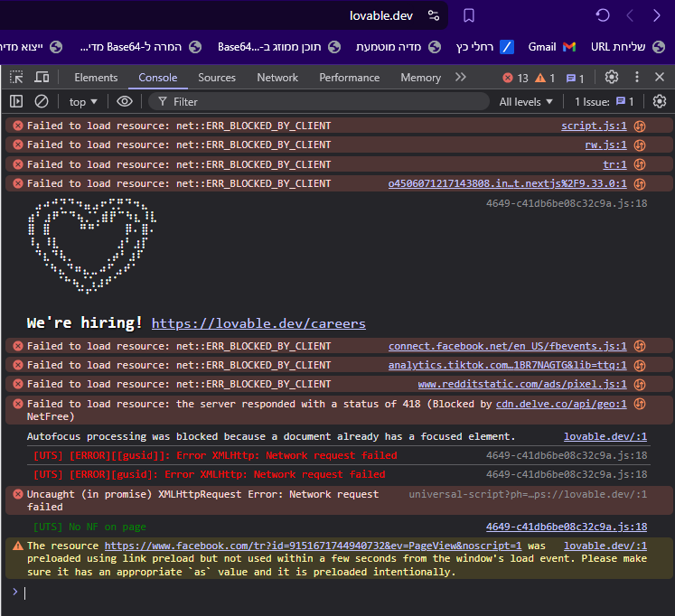Screen dimensions: 675x616
Task: Open DevTools settings gear beside the tabs
Action: click(x=612, y=78)
